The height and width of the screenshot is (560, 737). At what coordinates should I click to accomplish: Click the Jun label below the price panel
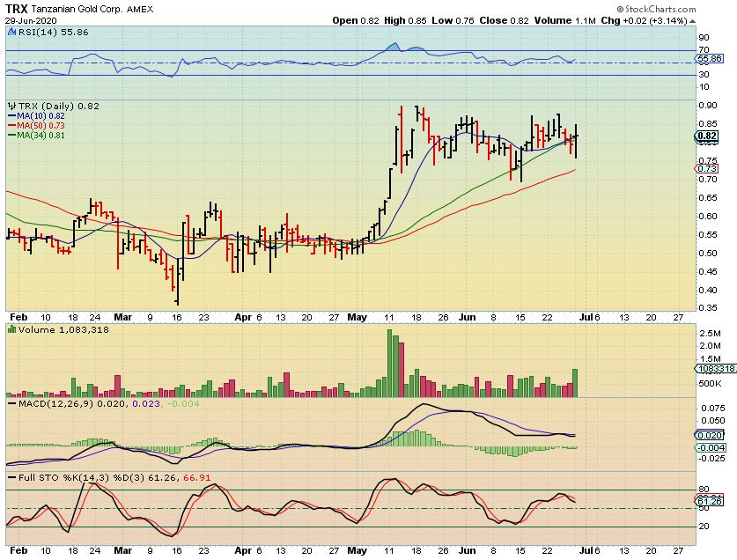coord(467,317)
